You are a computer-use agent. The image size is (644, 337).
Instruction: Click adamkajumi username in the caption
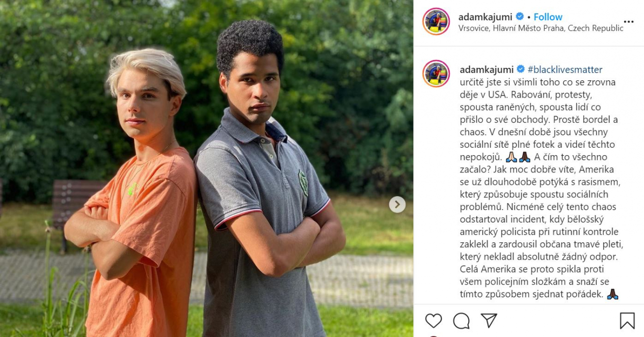486,69
